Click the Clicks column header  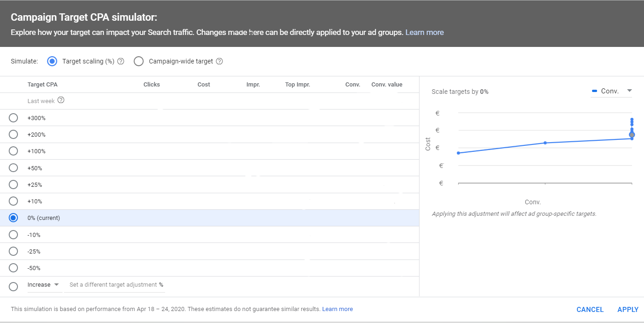(x=151, y=85)
